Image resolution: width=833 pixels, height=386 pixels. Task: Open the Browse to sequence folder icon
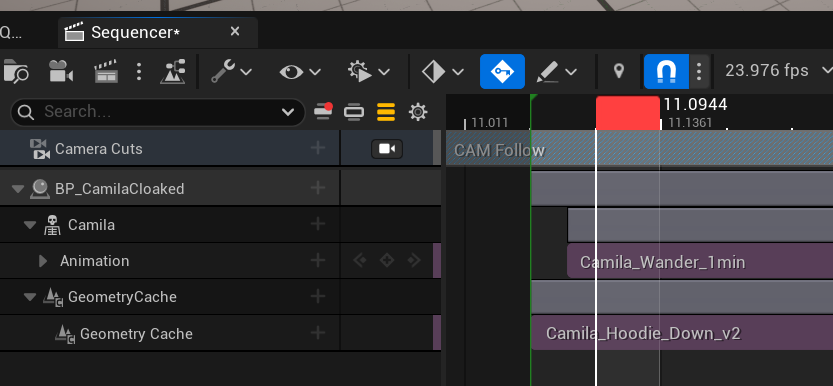(15, 71)
